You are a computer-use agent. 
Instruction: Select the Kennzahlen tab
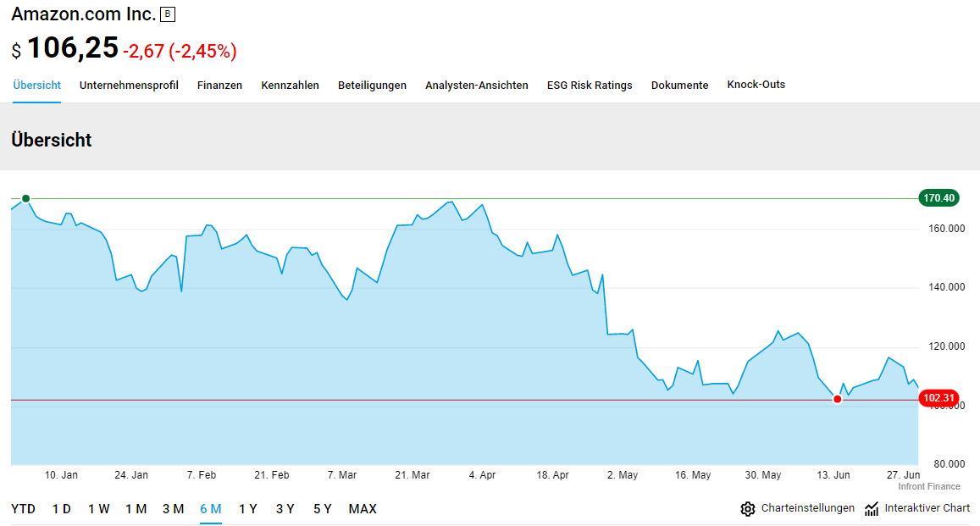click(290, 86)
